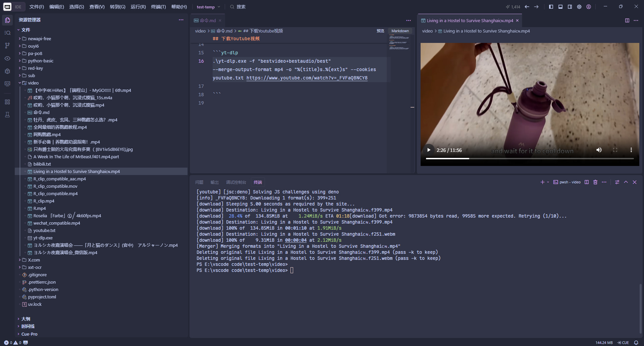This screenshot has height=346, width=644.
Task: Select the 命令.md editor tab
Action: point(207,20)
